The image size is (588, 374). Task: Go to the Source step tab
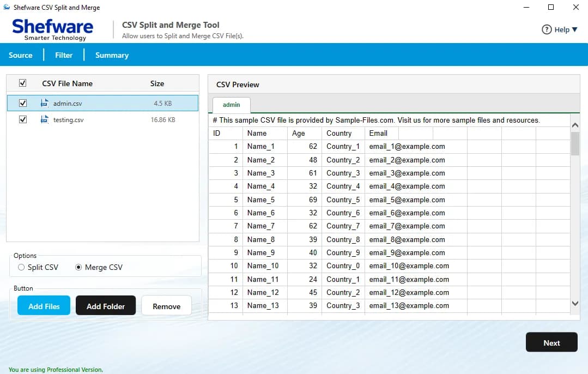click(x=21, y=55)
